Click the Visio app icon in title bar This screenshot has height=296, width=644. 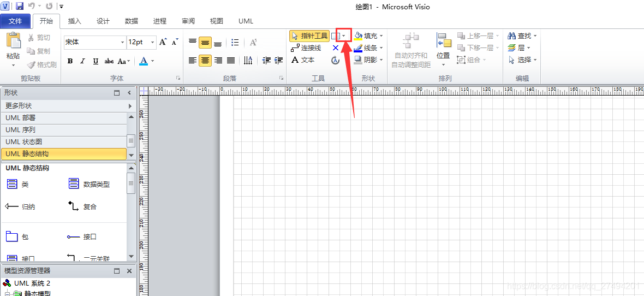coord(6,6)
